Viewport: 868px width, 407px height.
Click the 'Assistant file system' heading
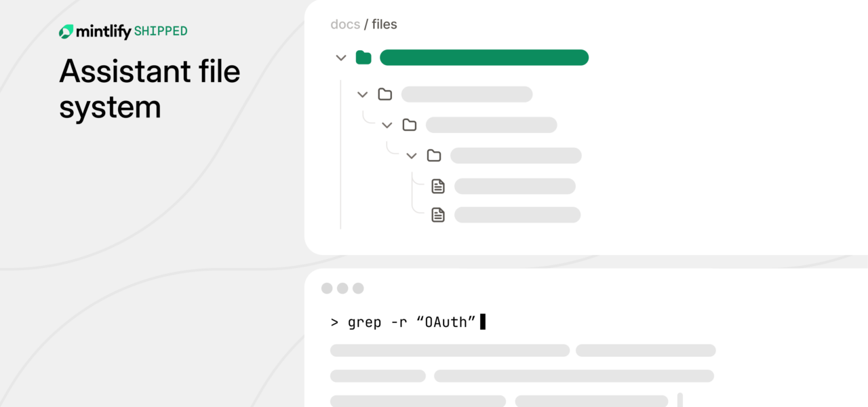pos(149,89)
